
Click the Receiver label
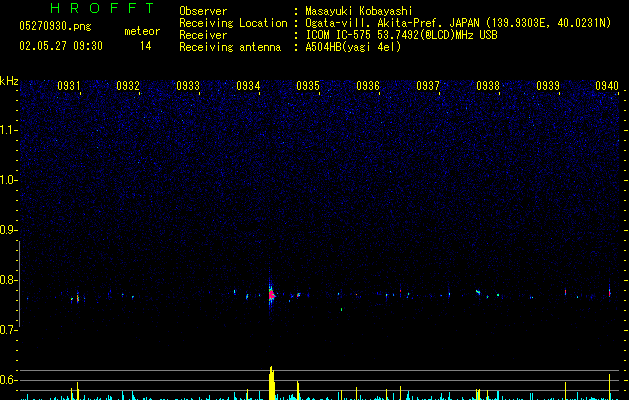pyautogui.click(x=203, y=35)
